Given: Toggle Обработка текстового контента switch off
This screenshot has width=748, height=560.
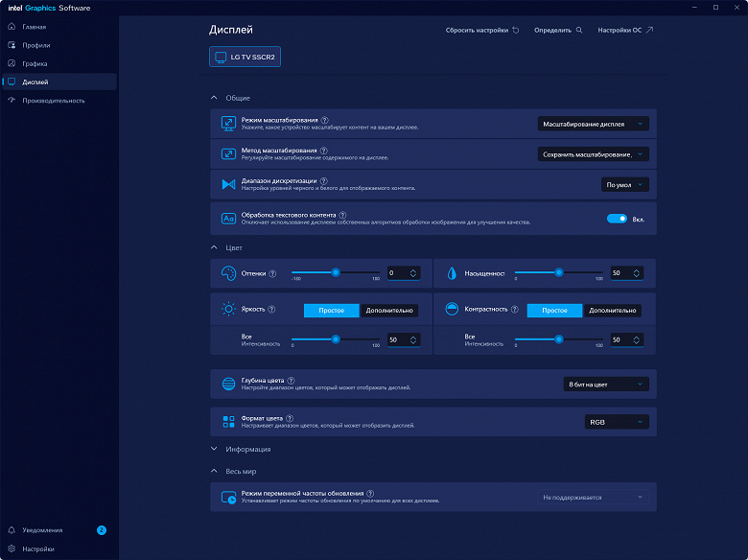Looking at the screenshot, I should [617, 219].
